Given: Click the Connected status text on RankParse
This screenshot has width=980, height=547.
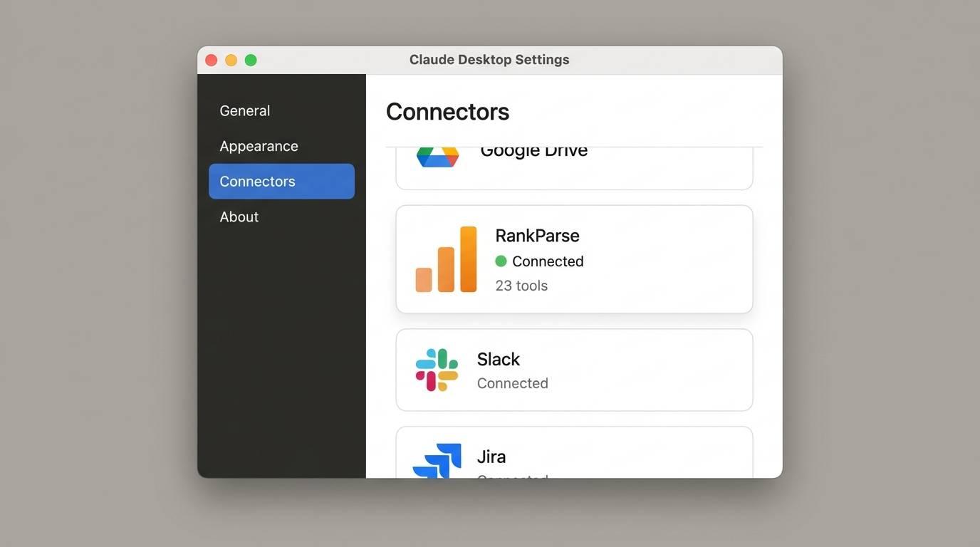Looking at the screenshot, I should pos(548,261).
